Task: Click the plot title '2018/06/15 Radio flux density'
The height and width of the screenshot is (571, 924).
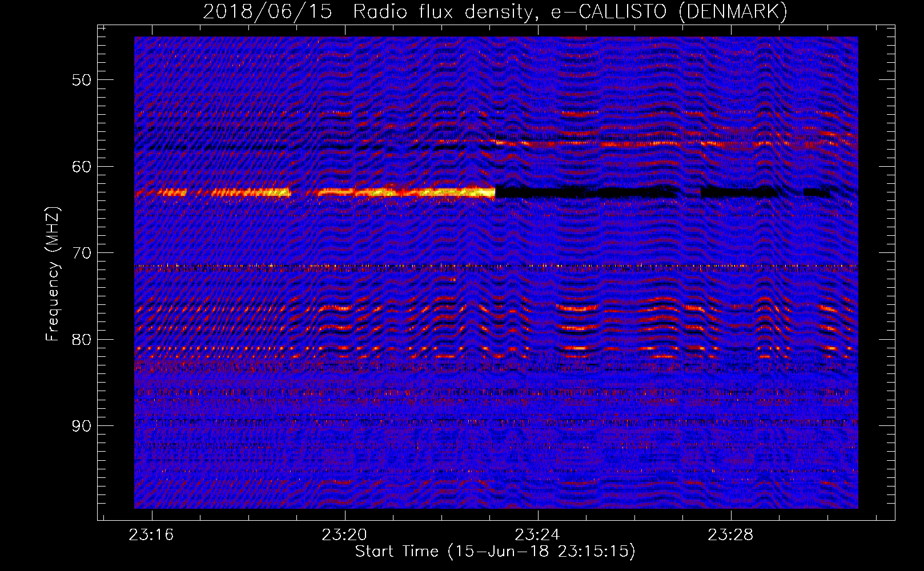Action: (x=370, y=12)
